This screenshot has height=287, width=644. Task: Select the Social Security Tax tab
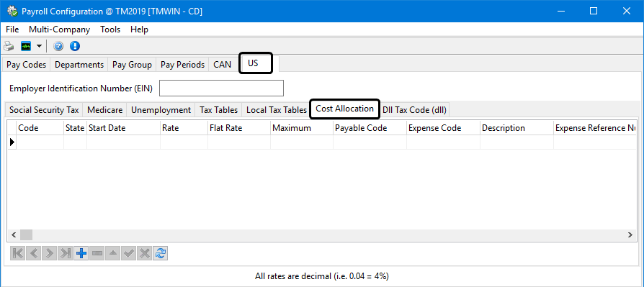pyautogui.click(x=44, y=110)
